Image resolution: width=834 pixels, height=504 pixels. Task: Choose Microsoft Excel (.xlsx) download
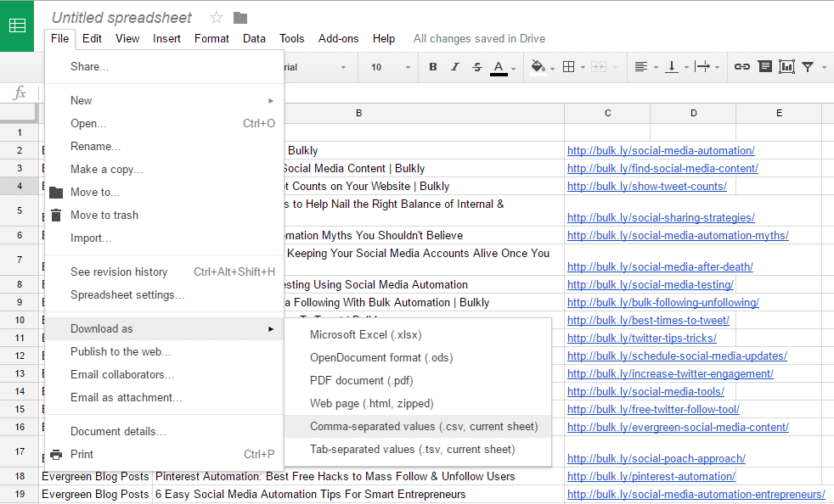click(418, 335)
